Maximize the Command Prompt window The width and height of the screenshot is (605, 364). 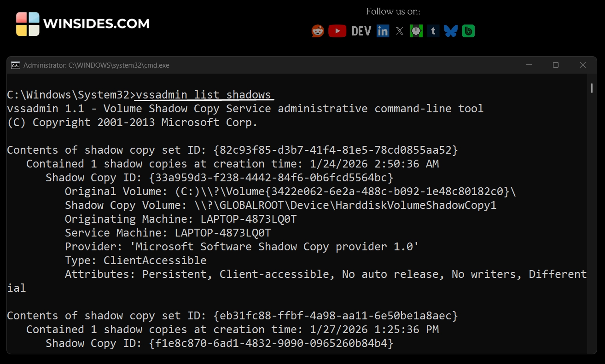coord(556,65)
